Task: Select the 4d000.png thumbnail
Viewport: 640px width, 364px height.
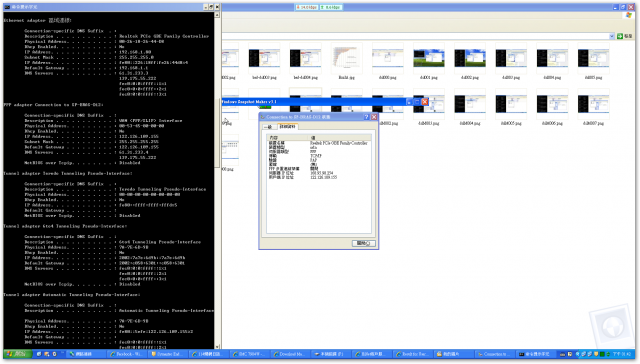Action: (x=388, y=59)
